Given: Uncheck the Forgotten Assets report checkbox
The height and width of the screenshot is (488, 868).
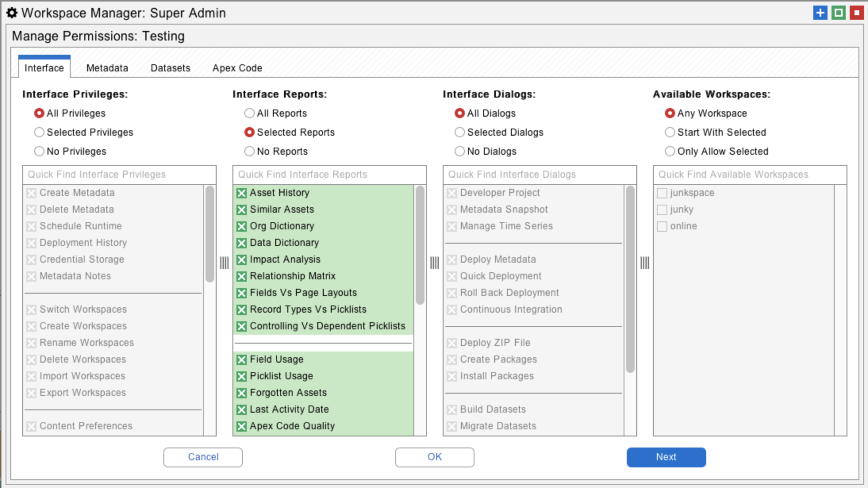Looking at the screenshot, I should pos(241,393).
